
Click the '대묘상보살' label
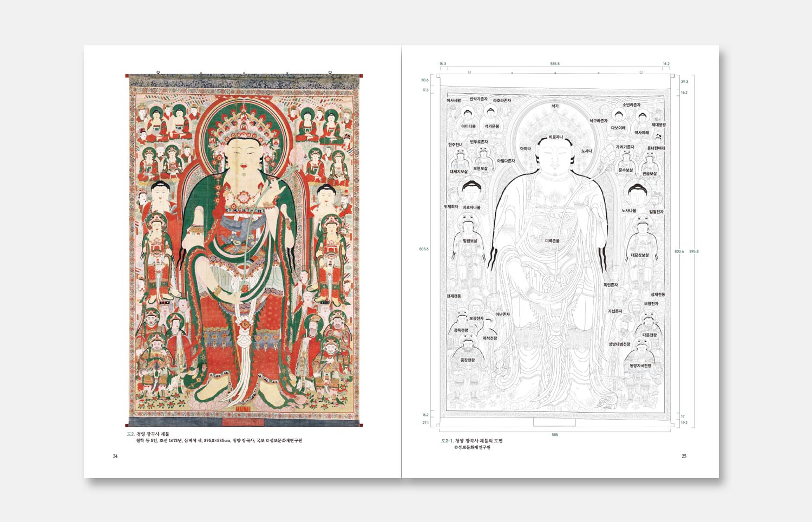click(640, 255)
